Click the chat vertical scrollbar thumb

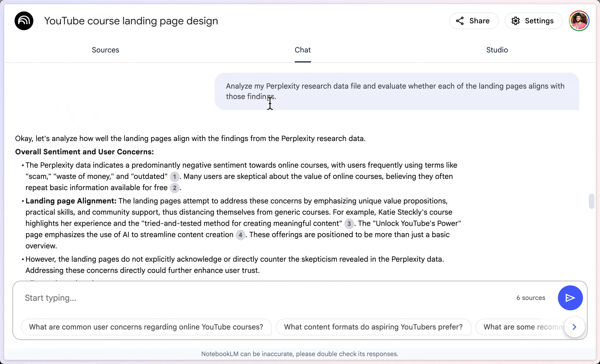(x=591, y=201)
